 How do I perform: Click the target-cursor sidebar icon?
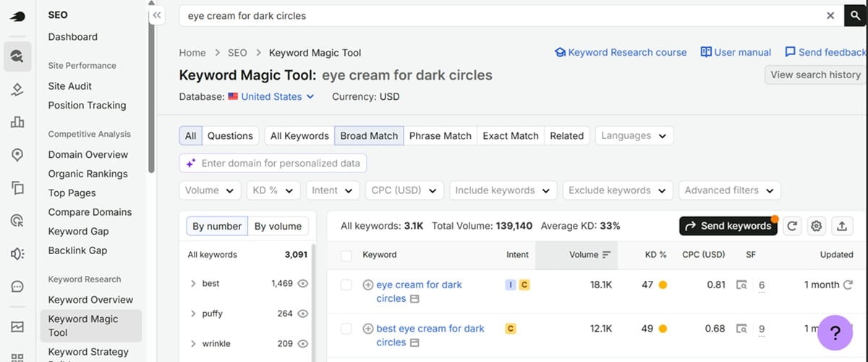(17, 221)
